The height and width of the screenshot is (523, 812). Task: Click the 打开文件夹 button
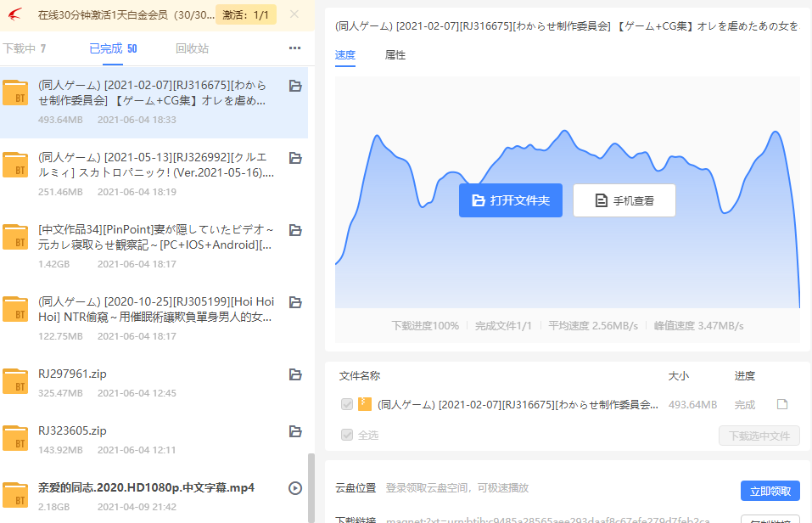[x=510, y=200]
